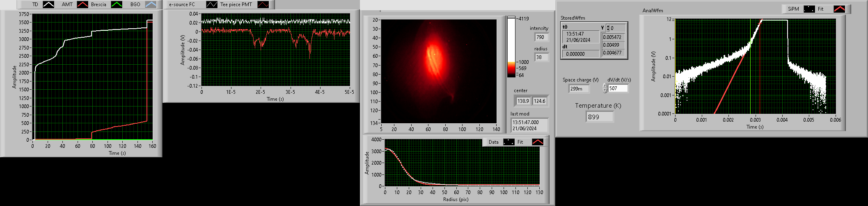Screen dimensions: 868x206
Task: Click the AnalWfm Fit legend icon
Action: pos(839,9)
